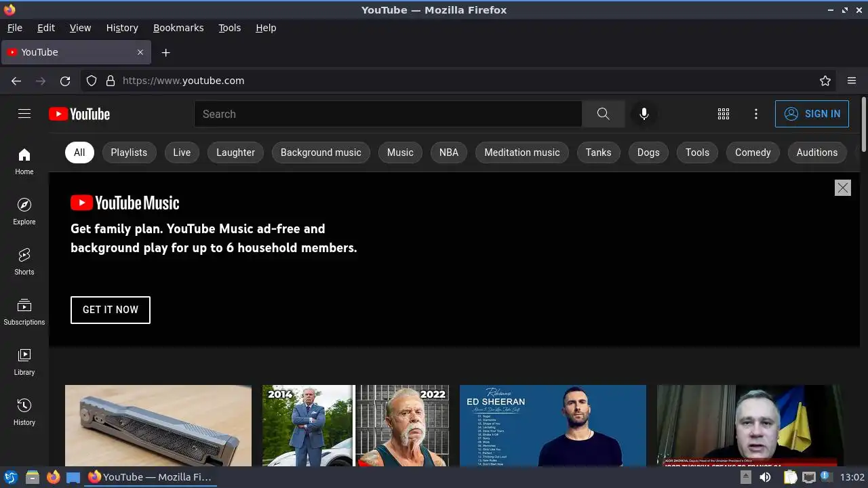Filter by Dogs chip

[648, 152]
